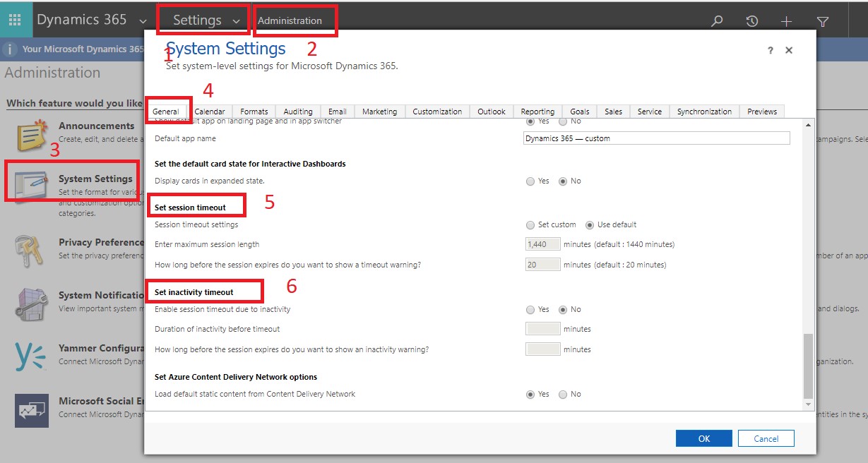Click the Dynamics 365 home label
This screenshot has width=868, height=463.
(82, 20)
